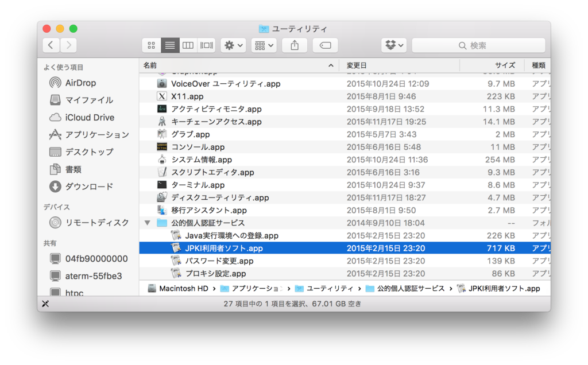
Task: Select グラブ.app
Action: [x=191, y=134]
